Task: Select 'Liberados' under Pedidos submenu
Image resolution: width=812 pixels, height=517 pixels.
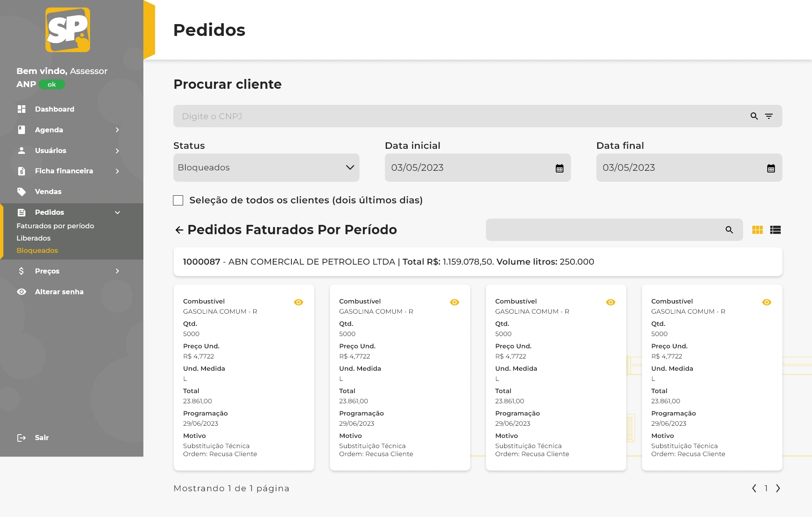Action: (33, 238)
